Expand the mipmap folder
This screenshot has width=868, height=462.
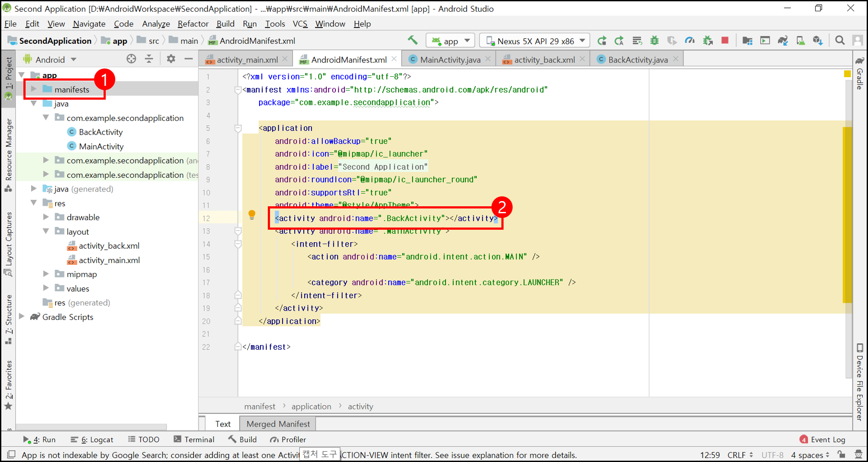pyautogui.click(x=46, y=274)
